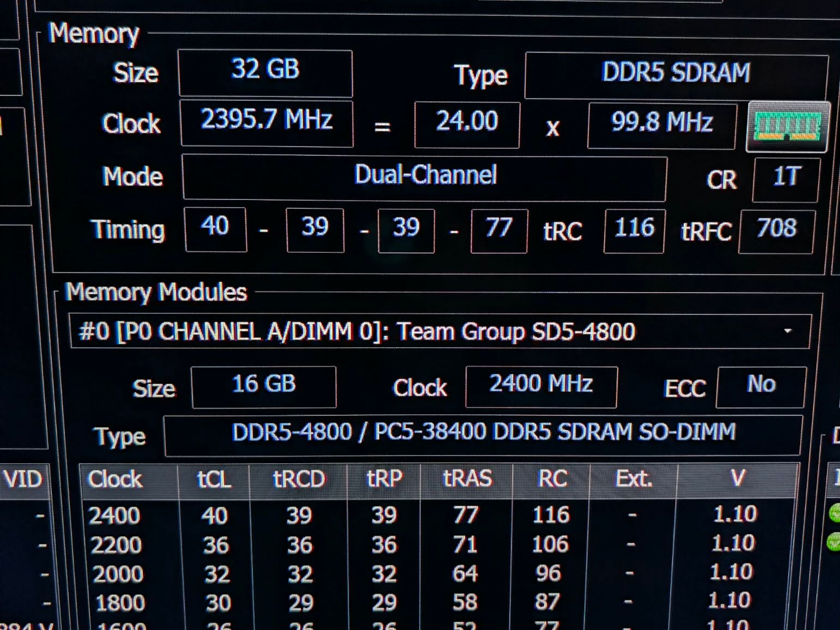Click the dropdown arrow beside Team Group SD5-4800
This screenshot has width=840, height=630.
coord(787,331)
